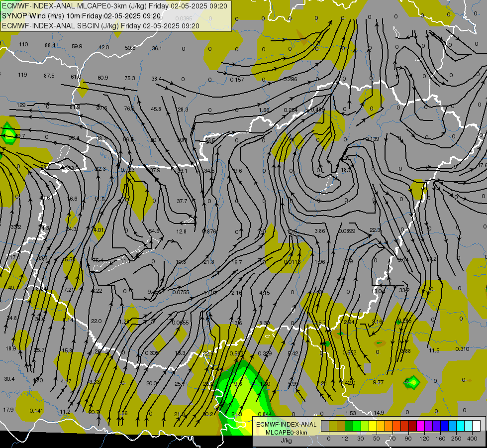This screenshot has width=487, height=448.
Task: Click the SBCIN value 119
Action: [x=22, y=75]
